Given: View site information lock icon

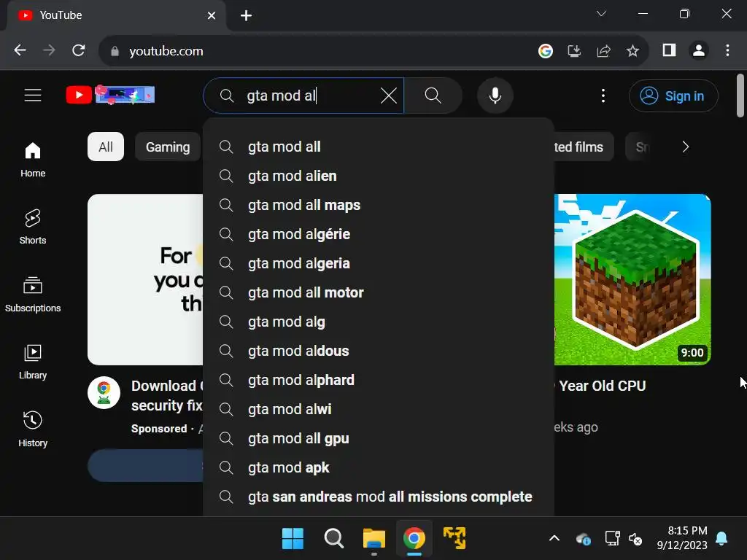Looking at the screenshot, I should [115, 51].
